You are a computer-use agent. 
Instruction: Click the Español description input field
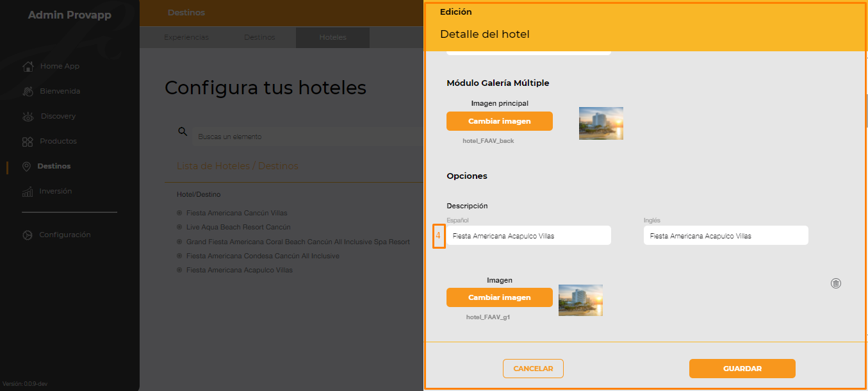pyautogui.click(x=528, y=235)
